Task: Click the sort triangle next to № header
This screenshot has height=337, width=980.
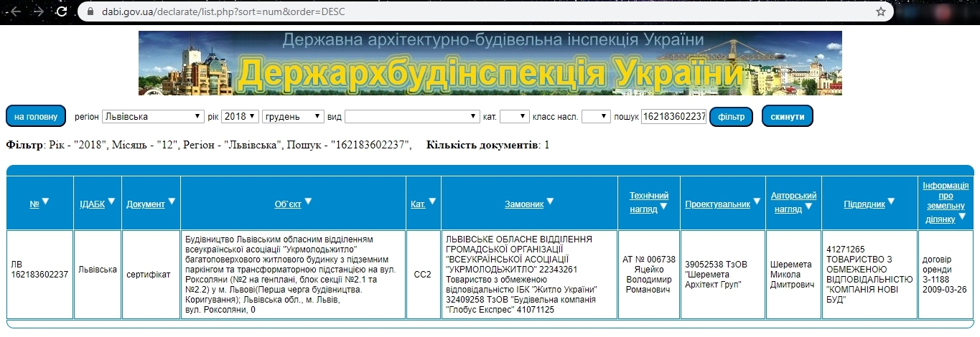Action: coord(45,202)
